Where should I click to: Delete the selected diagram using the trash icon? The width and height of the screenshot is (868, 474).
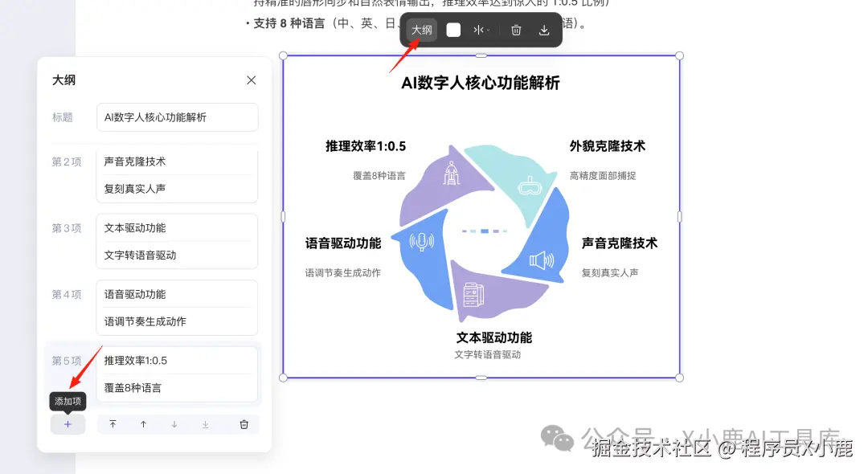(514, 30)
